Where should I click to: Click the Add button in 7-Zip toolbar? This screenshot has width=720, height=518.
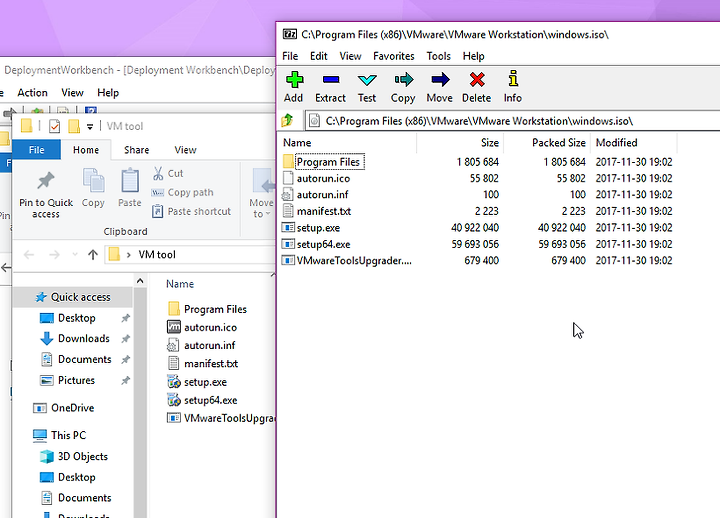click(x=293, y=87)
